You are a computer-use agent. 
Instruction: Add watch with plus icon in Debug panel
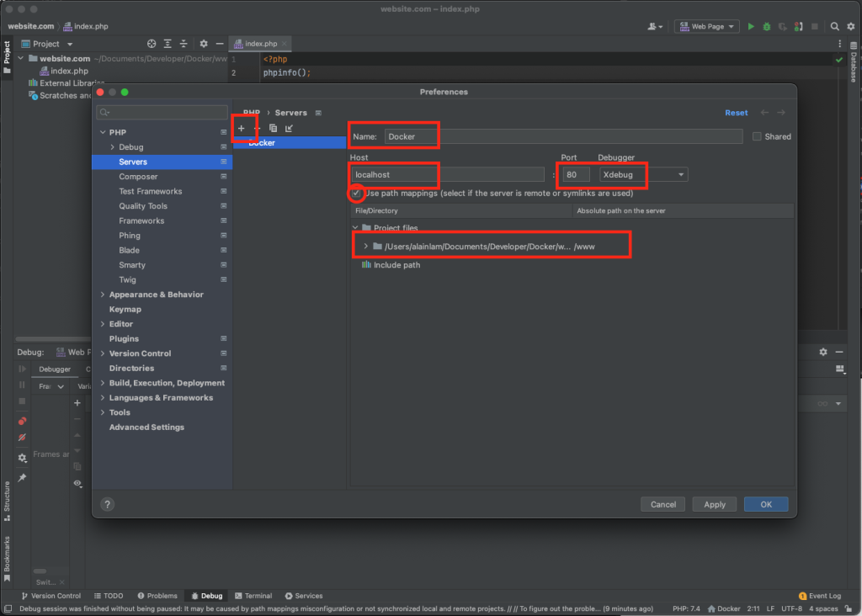coord(77,403)
